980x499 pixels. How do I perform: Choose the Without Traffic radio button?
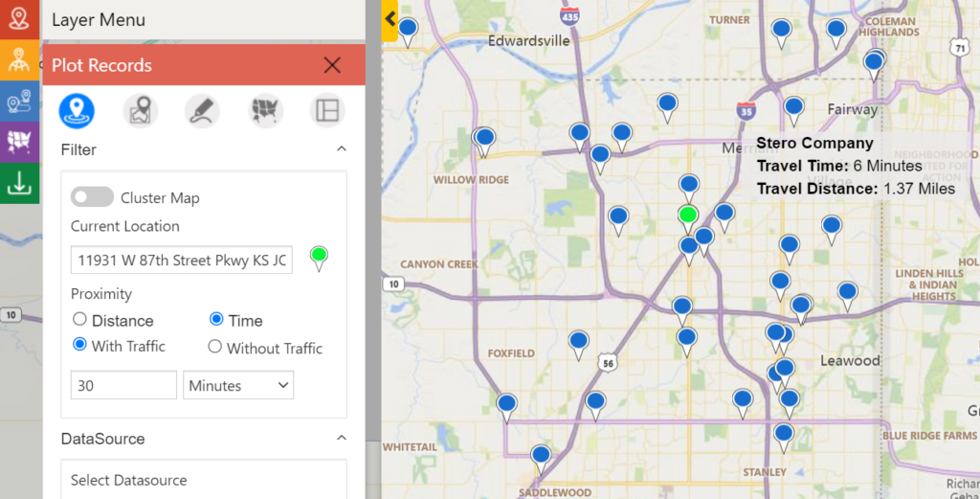(x=215, y=347)
